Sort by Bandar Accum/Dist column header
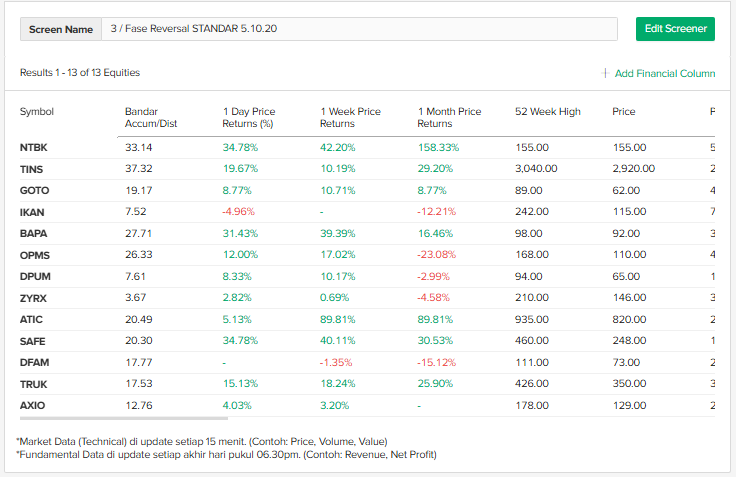Viewport: 736px width, 477px height. 150,118
